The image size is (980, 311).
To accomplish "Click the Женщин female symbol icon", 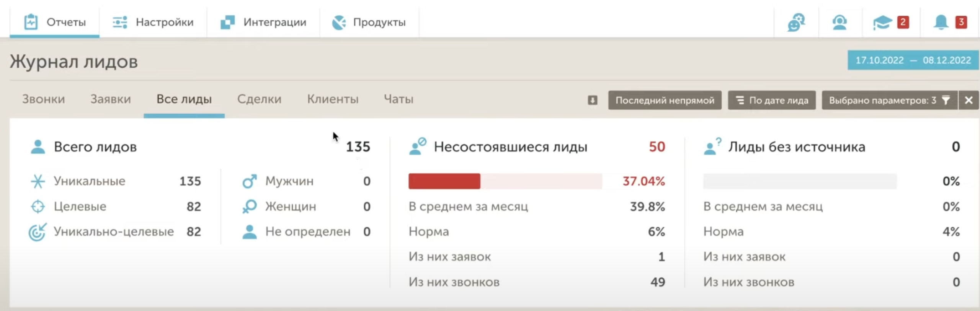I will point(250,207).
